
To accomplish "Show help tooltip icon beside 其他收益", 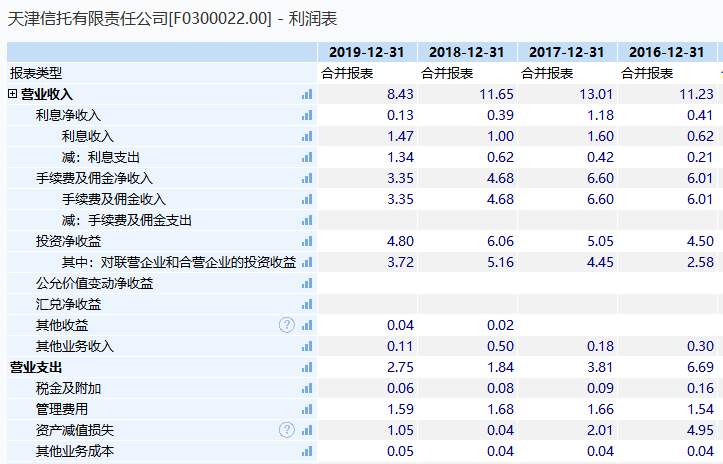I will click(287, 325).
